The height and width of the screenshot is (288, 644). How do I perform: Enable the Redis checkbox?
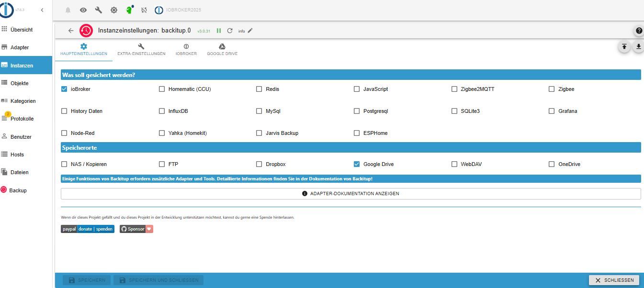[x=259, y=89]
